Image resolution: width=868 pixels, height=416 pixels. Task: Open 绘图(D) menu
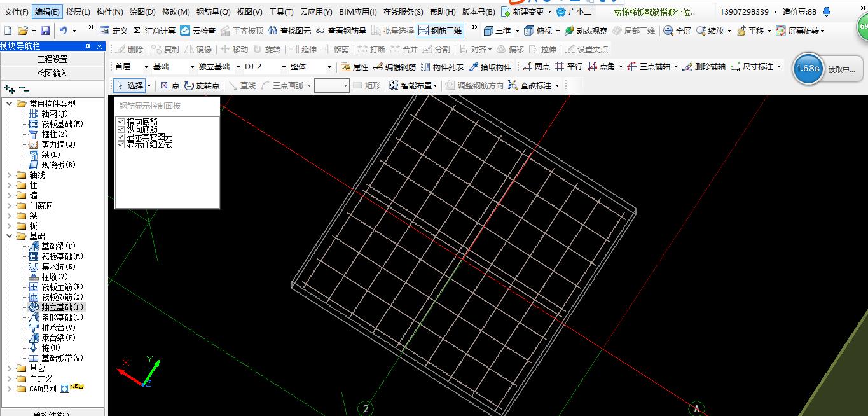pyautogui.click(x=142, y=12)
